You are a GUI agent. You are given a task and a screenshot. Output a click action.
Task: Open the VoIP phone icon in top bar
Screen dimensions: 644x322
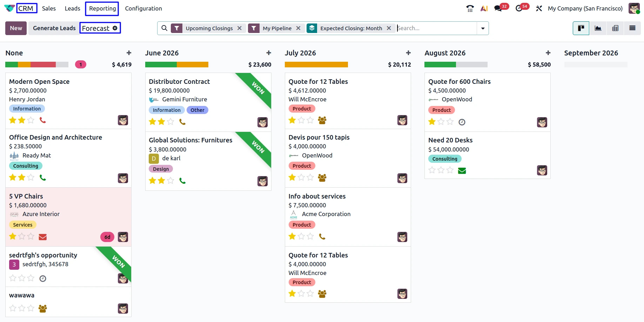(470, 8)
